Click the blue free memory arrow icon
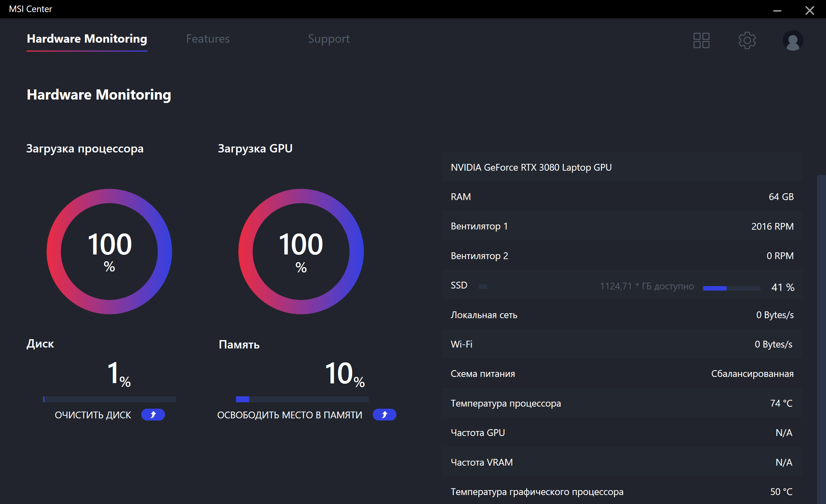 click(x=384, y=415)
